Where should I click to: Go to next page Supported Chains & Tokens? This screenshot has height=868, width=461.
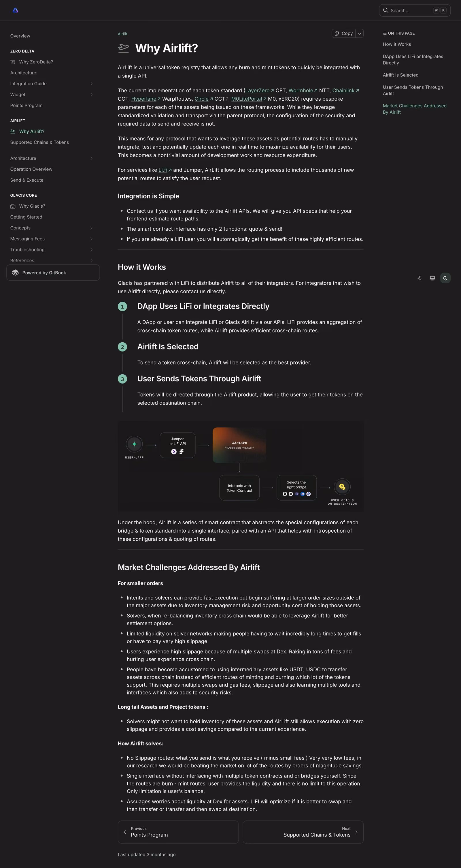(x=303, y=832)
